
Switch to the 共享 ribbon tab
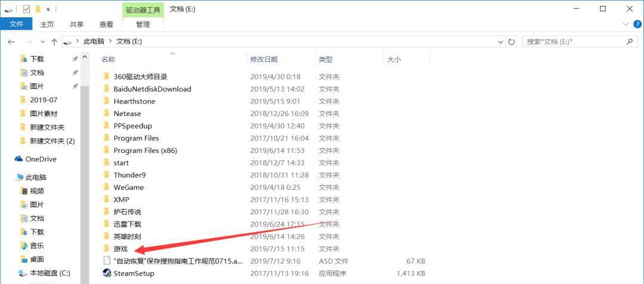(x=76, y=24)
